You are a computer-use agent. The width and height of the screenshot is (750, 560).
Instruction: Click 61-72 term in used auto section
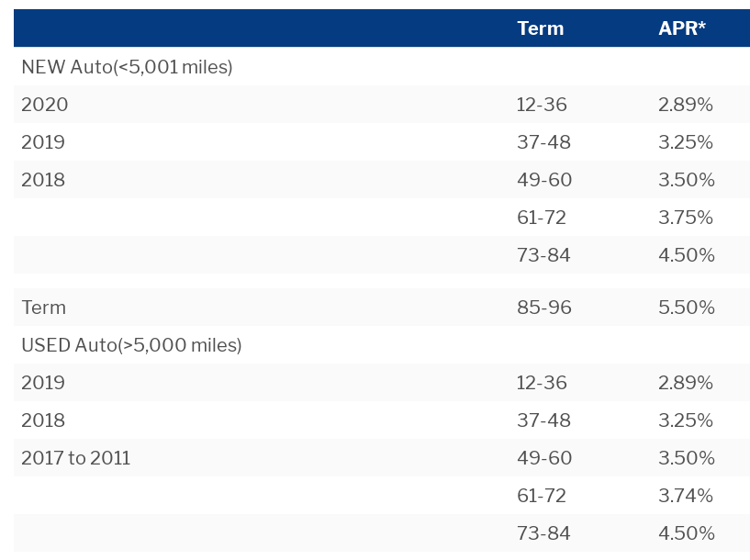(542, 496)
